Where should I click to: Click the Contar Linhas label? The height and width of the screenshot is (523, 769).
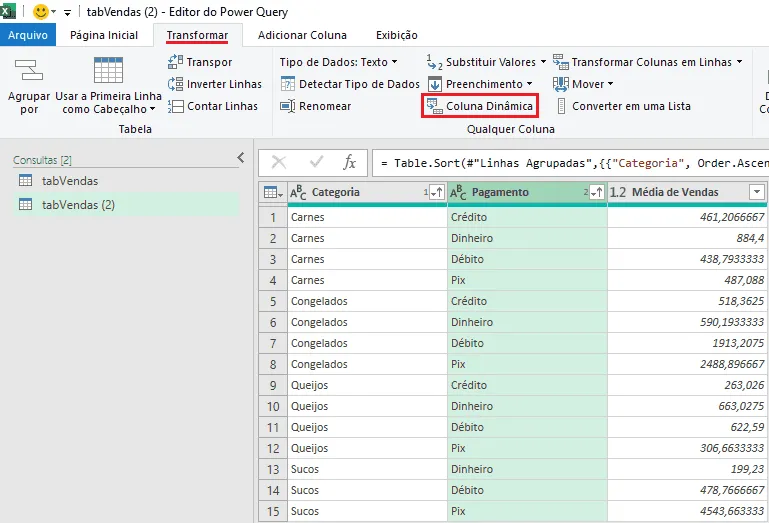tap(222, 106)
